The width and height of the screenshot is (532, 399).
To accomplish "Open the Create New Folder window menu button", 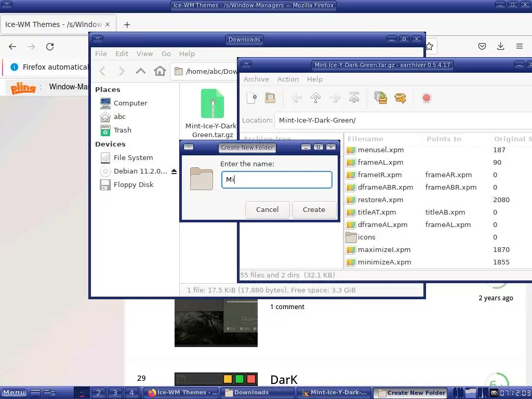I will (188, 147).
